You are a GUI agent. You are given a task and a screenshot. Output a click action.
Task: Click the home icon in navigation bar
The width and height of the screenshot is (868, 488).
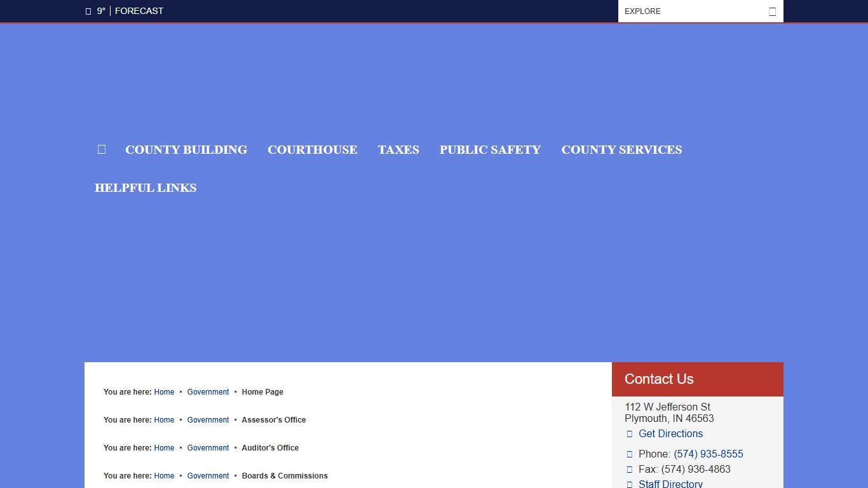pyautogui.click(x=102, y=149)
